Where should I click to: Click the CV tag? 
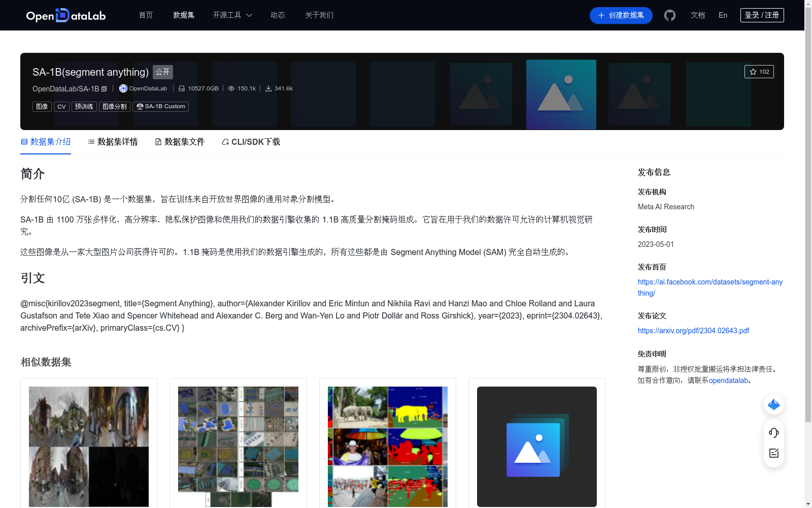61,107
